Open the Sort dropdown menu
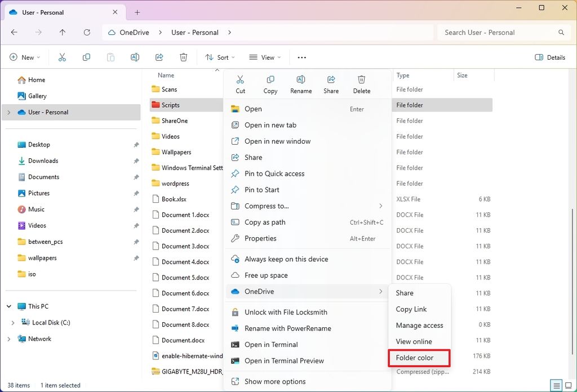Screen dimensions: 577x392 (220, 57)
